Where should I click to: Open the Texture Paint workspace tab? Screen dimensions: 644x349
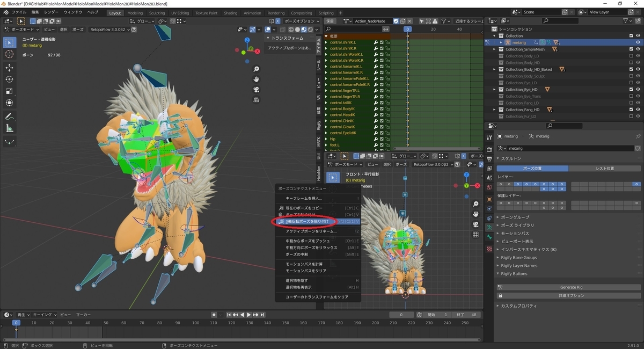pyautogui.click(x=207, y=13)
